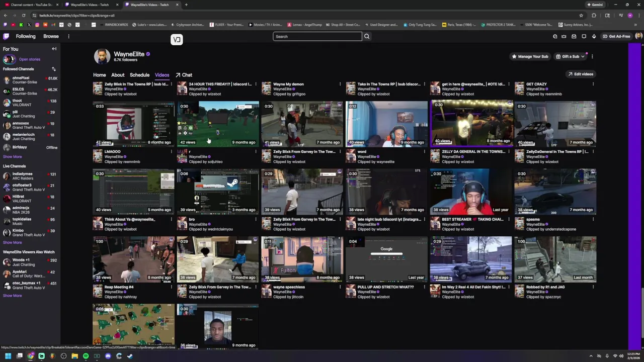Switch to the About channel tab
The height and width of the screenshot is (362, 644).
[118, 75]
